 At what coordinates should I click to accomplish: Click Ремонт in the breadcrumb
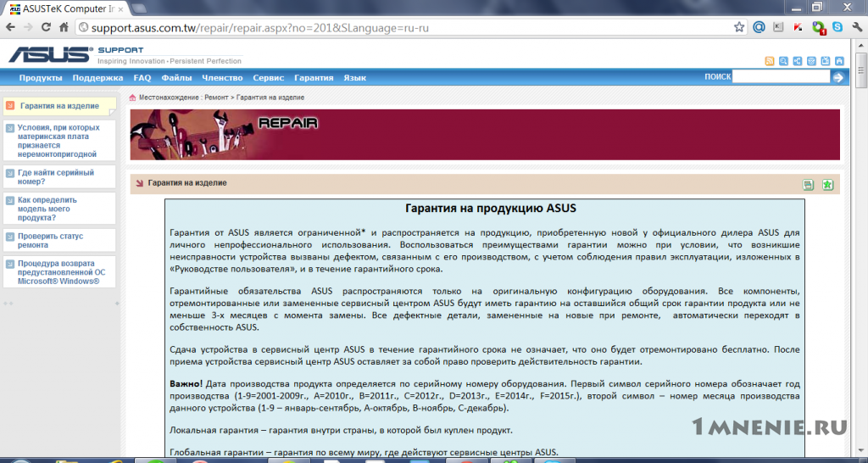216,98
